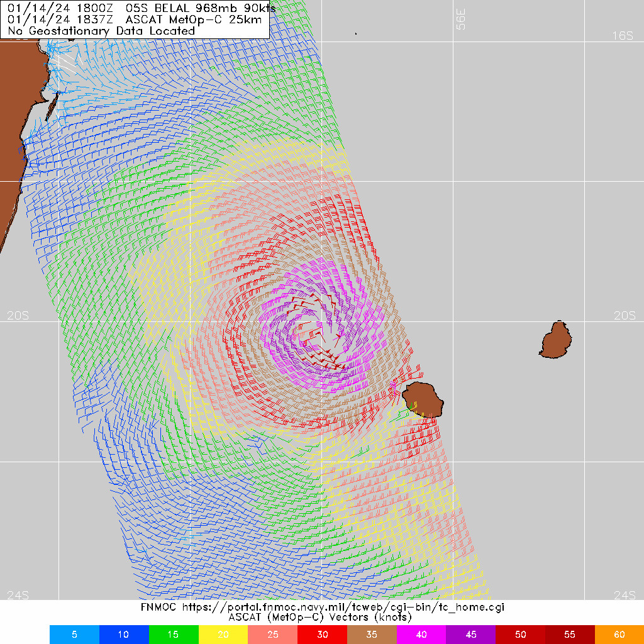The width and height of the screenshot is (644, 644).
Task: Click the 15 knots green legend swatch
Action: (174, 634)
